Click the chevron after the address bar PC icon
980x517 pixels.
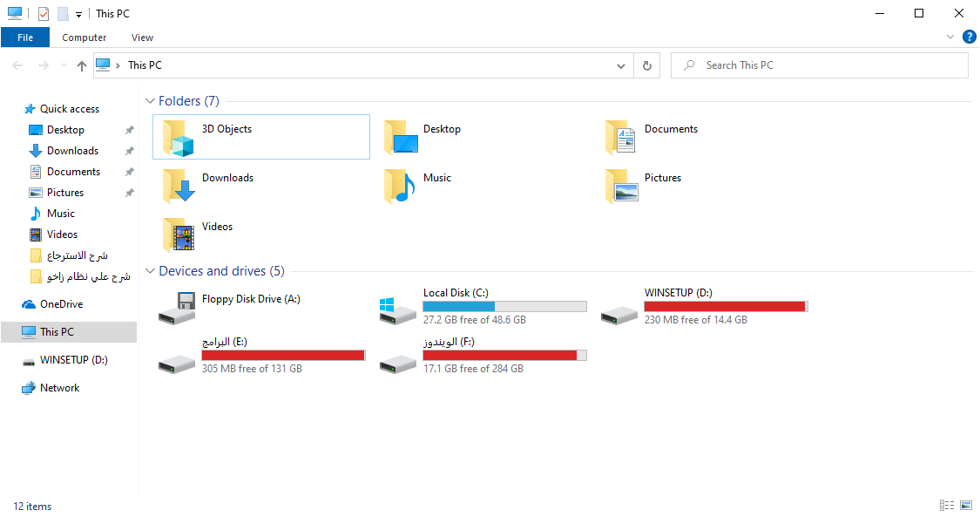pos(118,65)
